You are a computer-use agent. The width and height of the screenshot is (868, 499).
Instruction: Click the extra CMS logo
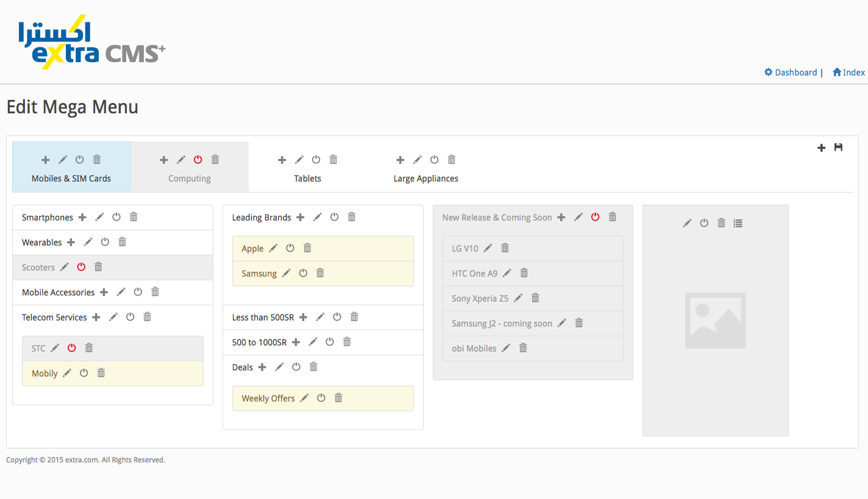tap(92, 42)
